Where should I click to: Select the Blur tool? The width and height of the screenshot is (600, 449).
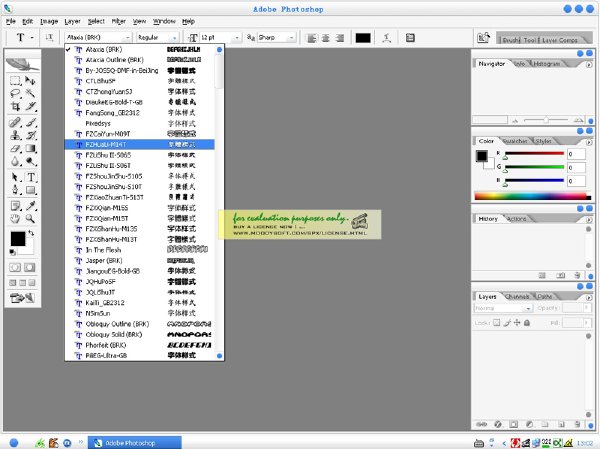[x=15, y=162]
